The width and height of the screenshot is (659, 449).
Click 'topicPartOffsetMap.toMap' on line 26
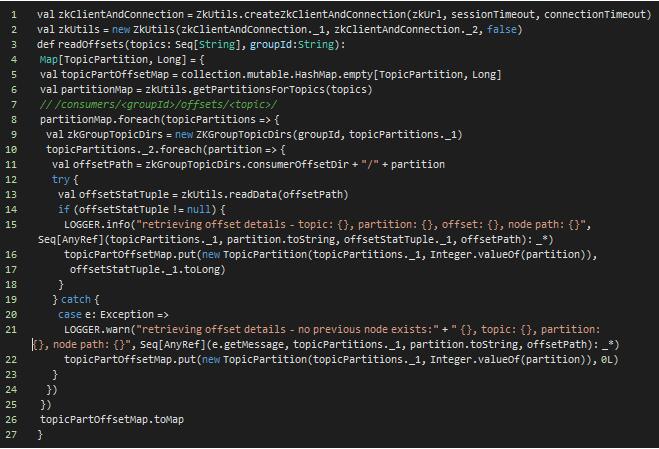point(112,420)
